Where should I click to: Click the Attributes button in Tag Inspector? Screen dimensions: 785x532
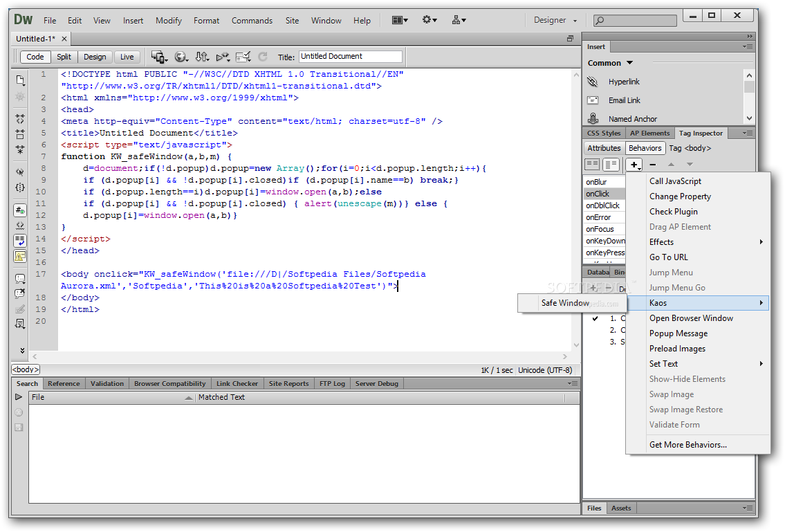point(604,148)
